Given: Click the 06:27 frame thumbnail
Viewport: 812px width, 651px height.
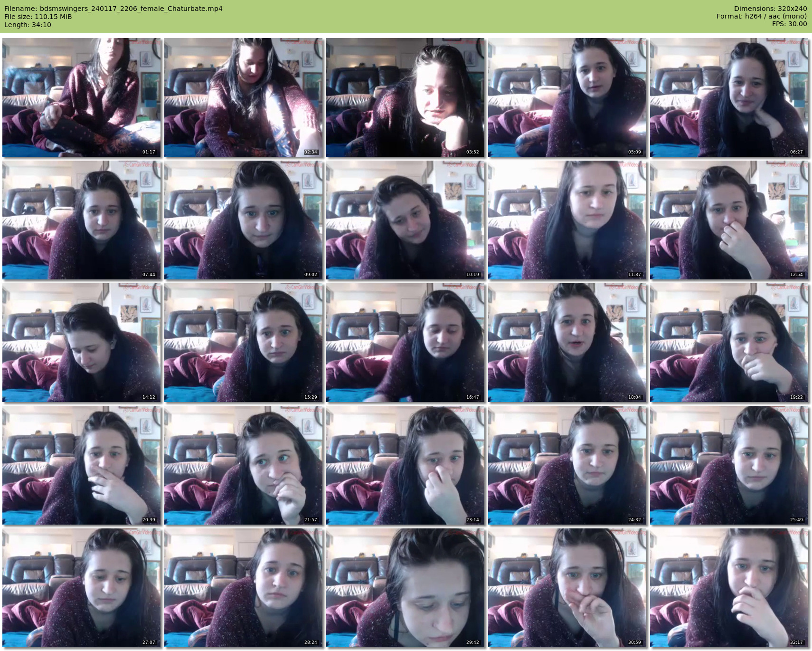Looking at the screenshot, I should [x=729, y=97].
